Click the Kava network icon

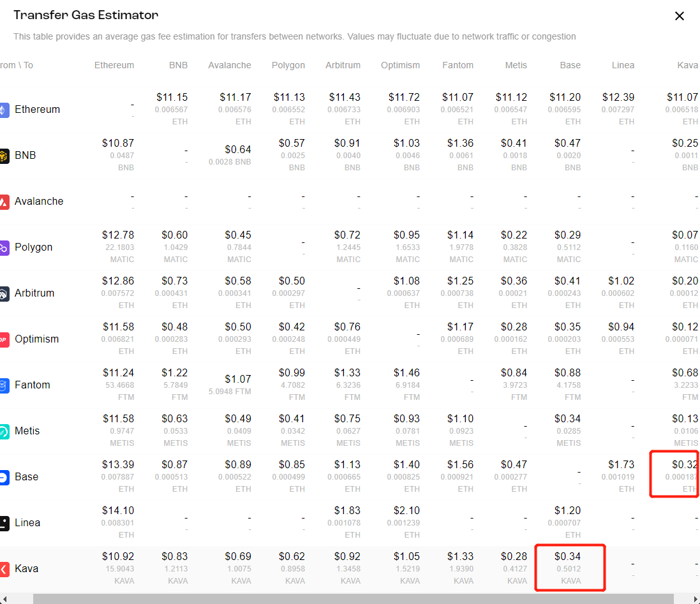(x=4, y=569)
